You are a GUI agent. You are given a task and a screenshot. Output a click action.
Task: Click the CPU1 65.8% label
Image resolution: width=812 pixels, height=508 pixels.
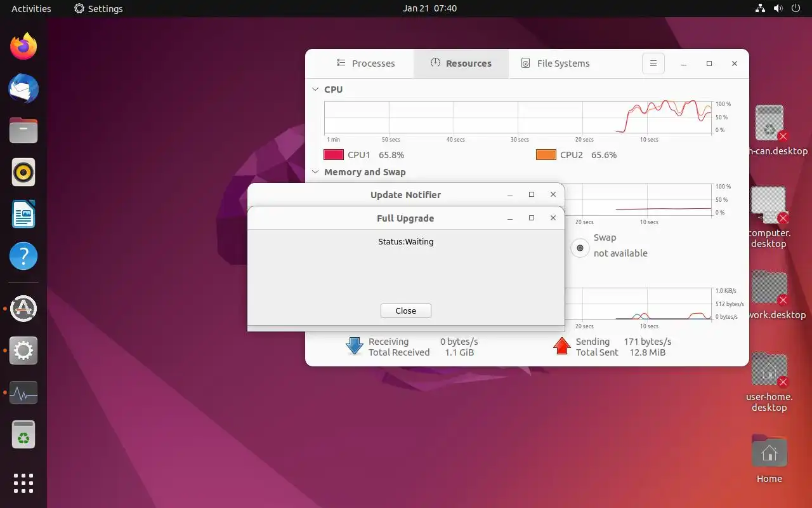click(x=376, y=154)
